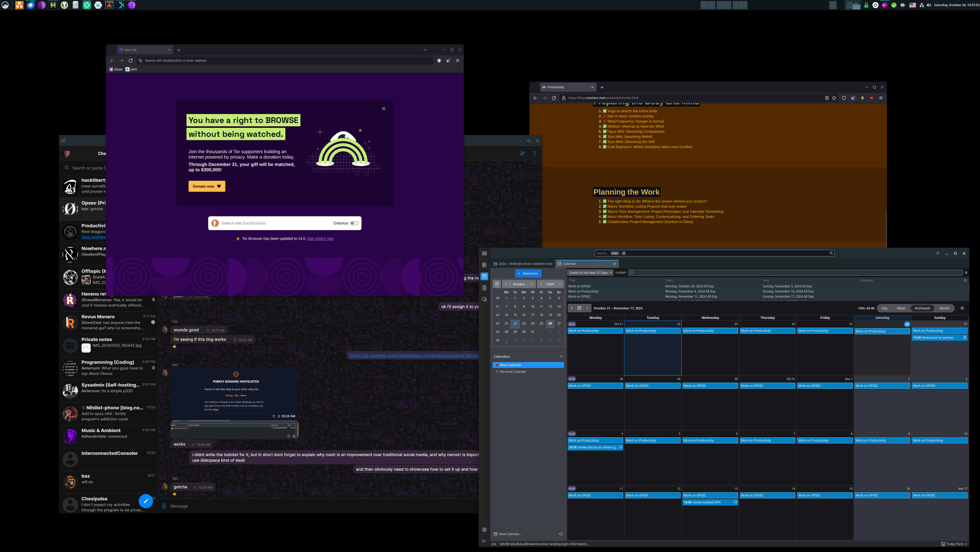Screen dimensions: 980x552
Task: Open Thunderbird settings gear icon
Action: pos(484,530)
